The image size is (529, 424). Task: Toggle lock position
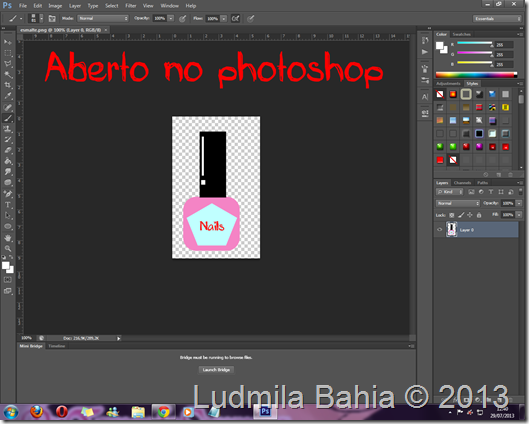click(470, 215)
